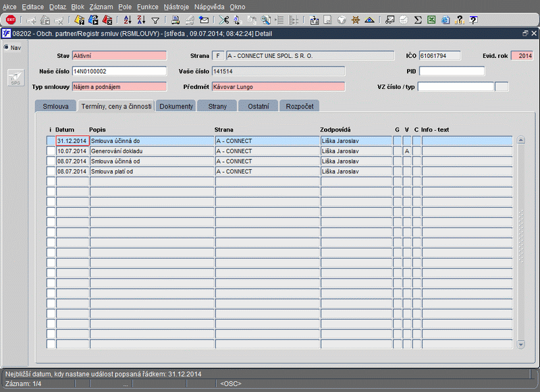540x392 pixels.
Task: Click the ship wheel icon
Action: (x=355, y=20)
